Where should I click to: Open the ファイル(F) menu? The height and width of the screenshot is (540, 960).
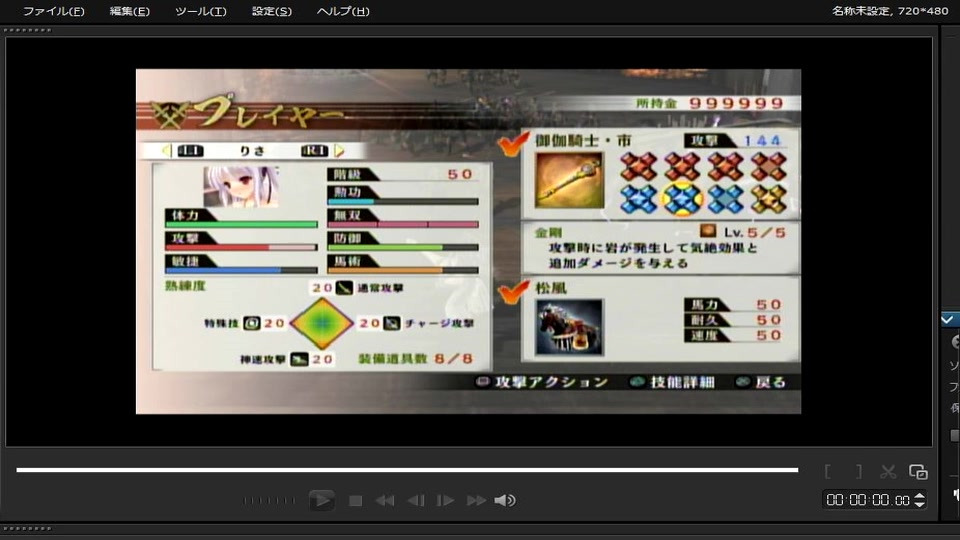point(54,11)
